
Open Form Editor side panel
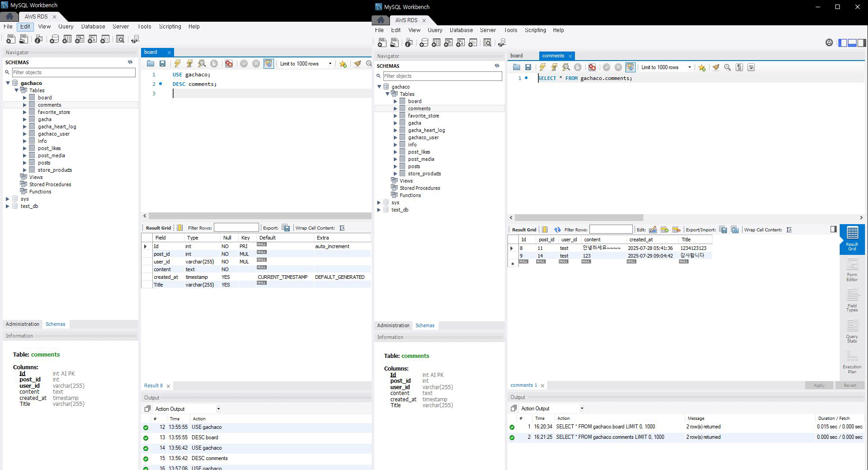coord(852,270)
